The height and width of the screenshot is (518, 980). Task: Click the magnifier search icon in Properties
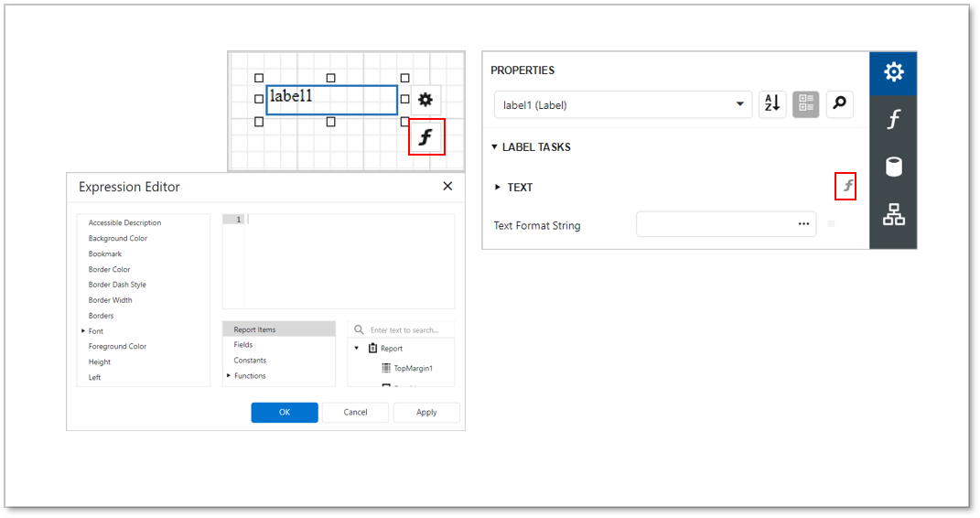point(839,104)
